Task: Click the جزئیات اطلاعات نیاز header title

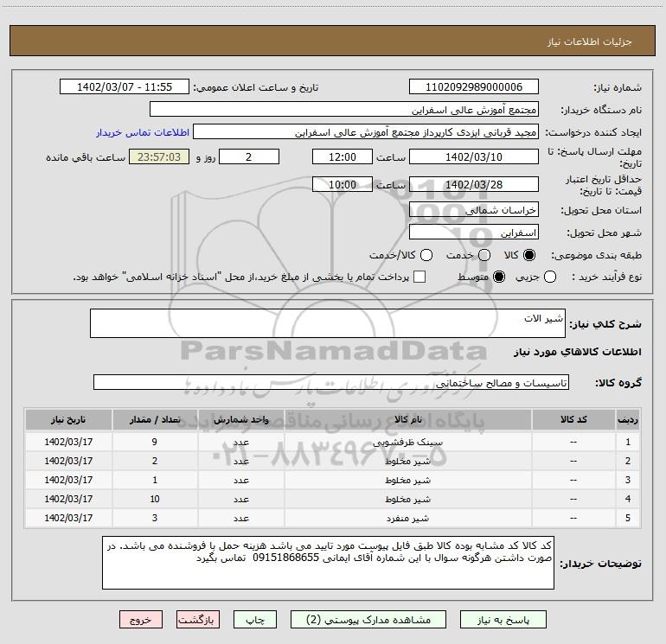Action: (x=589, y=41)
